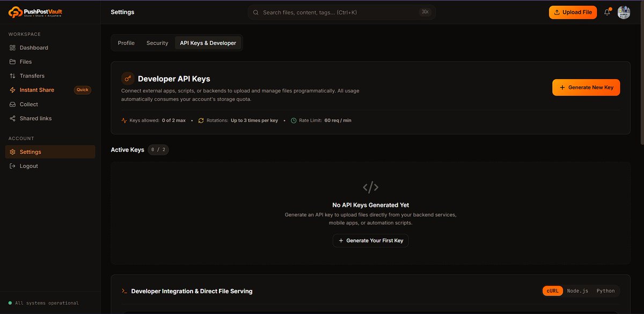Click the Settings page title
The width and height of the screenshot is (644, 314).
tap(122, 12)
